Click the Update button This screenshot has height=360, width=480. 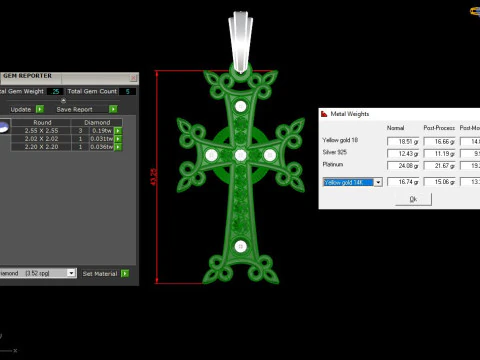tap(21, 109)
